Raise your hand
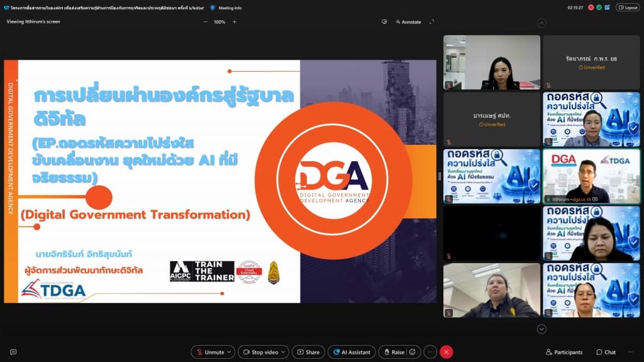Image resolution: width=644 pixels, height=362 pixels. pos(394,352)
